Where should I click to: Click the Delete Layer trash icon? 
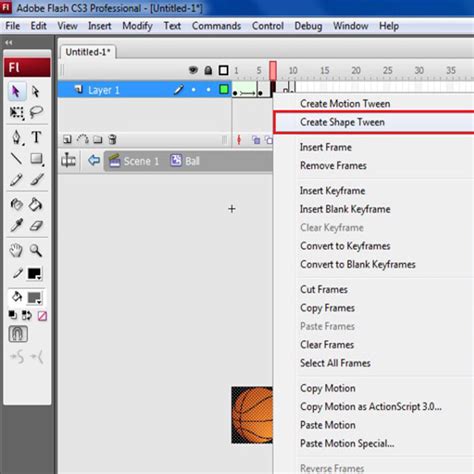113,139
